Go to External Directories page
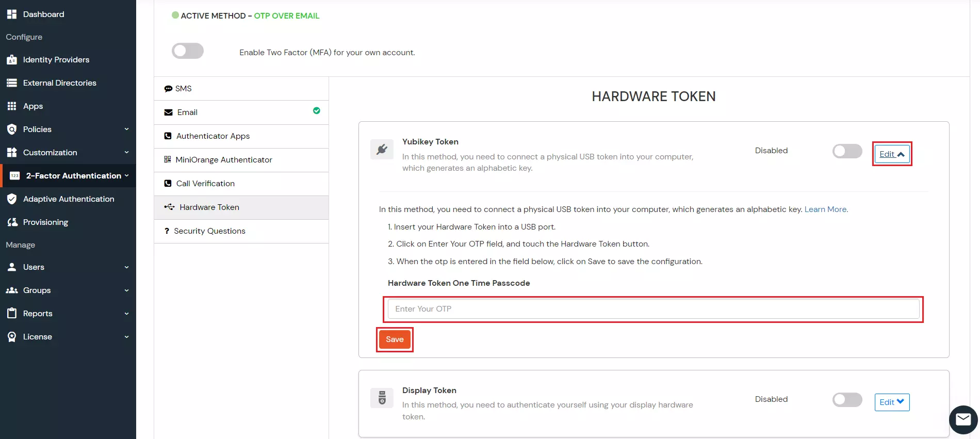This screenshot has width=980, height=439. click(60, 83)
